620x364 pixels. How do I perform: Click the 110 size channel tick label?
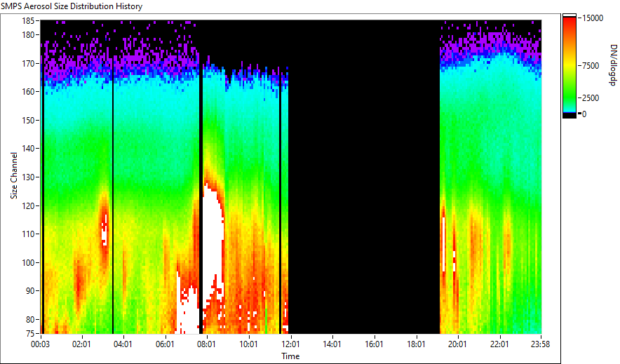[28, 234]
